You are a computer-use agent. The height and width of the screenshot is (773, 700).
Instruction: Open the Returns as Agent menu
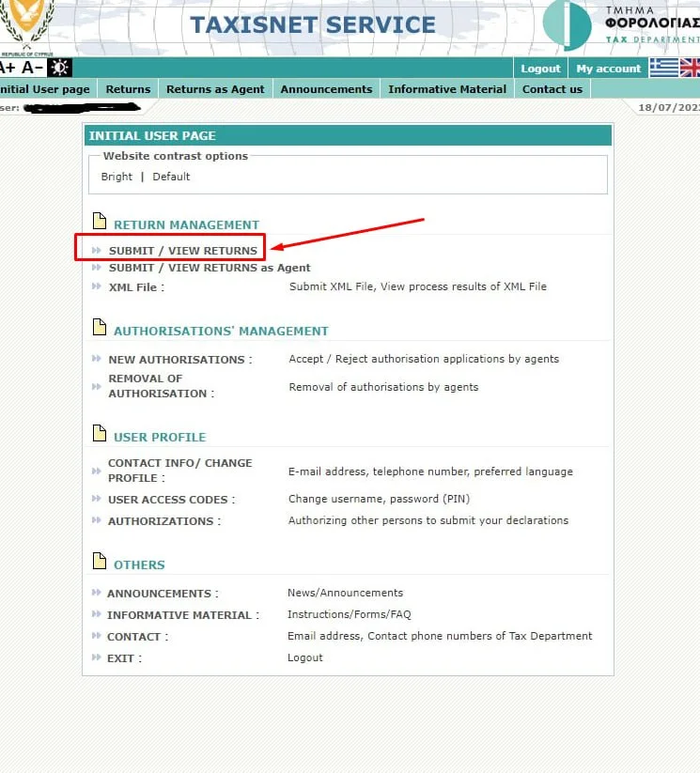[215, 89]
